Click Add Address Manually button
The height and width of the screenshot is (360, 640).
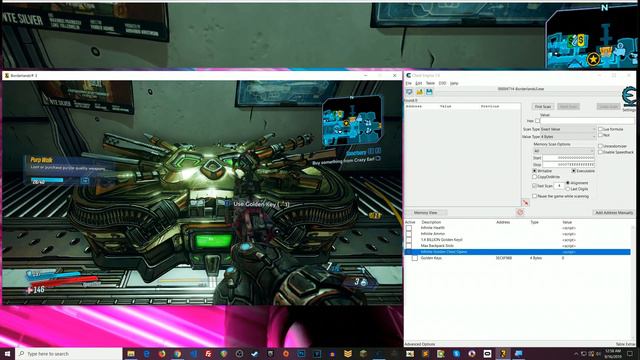coord(613,213)
